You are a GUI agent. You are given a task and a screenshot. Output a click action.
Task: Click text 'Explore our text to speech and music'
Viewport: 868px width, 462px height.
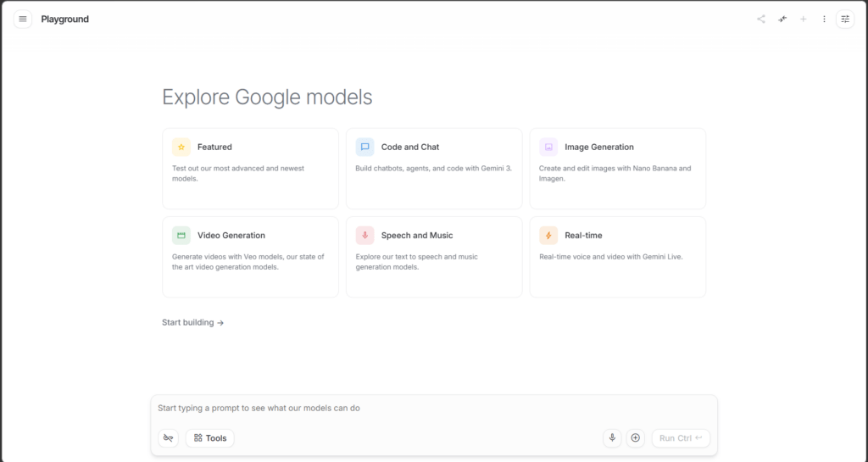point(417,257)
